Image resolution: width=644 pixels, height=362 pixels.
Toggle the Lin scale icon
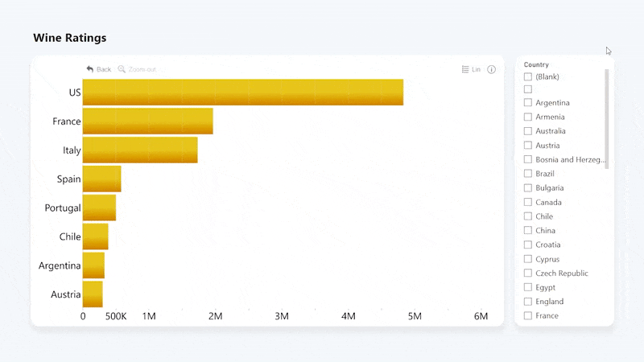[x=465, y=69]
